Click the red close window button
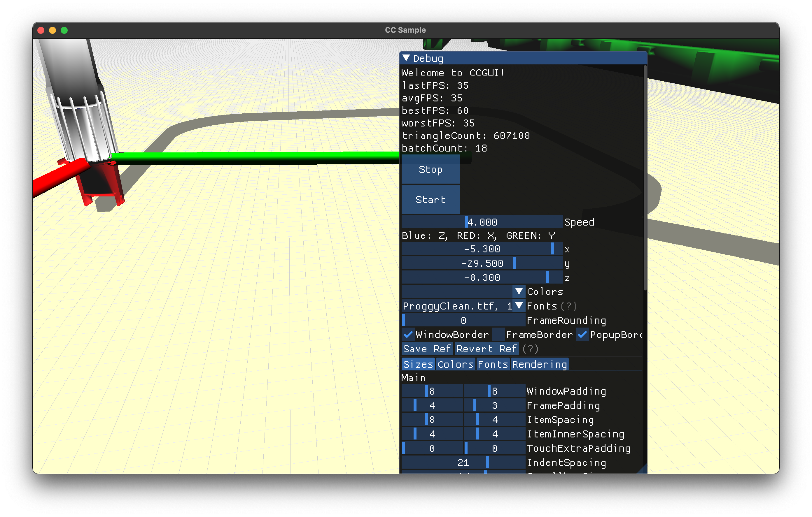 41,30
